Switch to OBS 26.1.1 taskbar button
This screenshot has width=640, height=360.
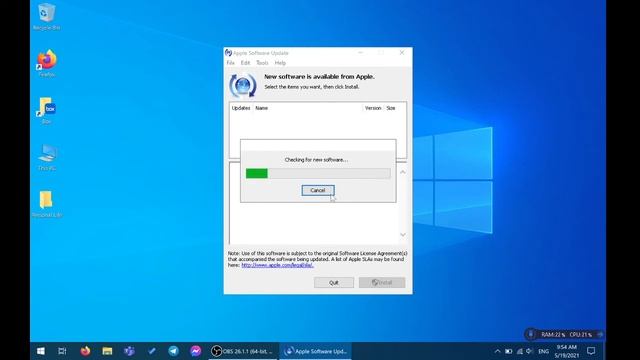[x=243, y=351]
